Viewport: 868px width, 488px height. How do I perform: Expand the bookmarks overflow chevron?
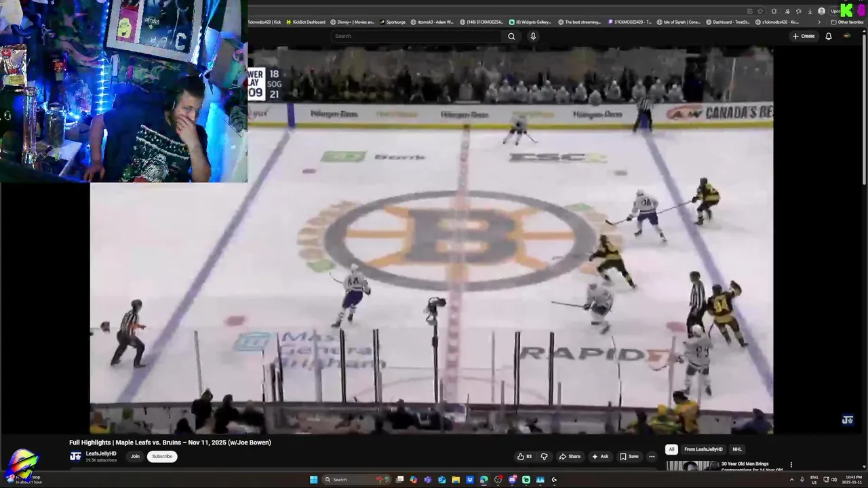point(819,22)
